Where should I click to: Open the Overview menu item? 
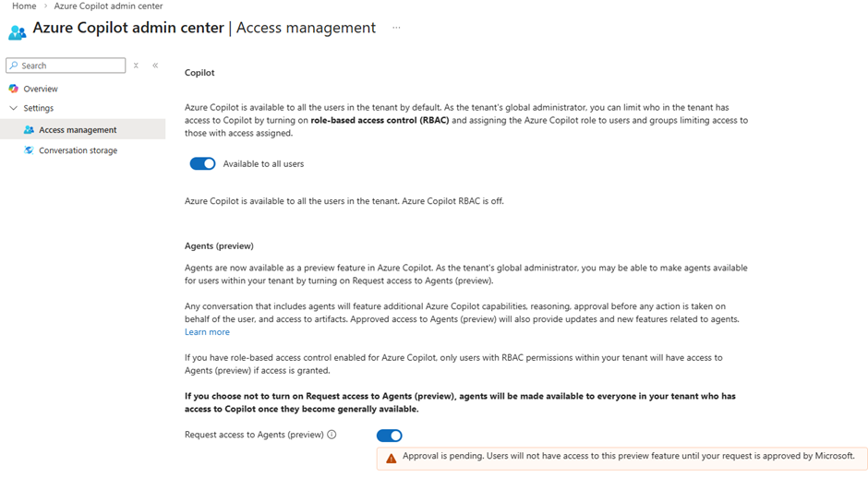pos(41,89)
